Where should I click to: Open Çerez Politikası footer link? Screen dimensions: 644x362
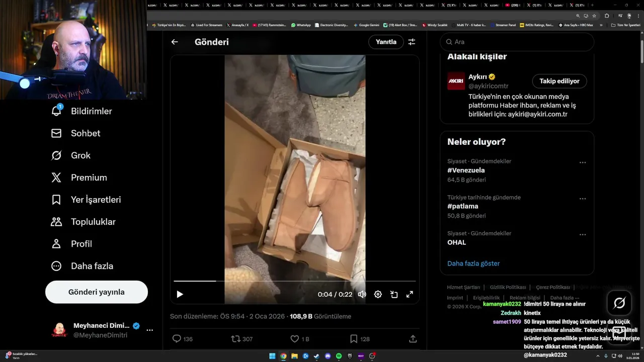click(x=553, y=288)
